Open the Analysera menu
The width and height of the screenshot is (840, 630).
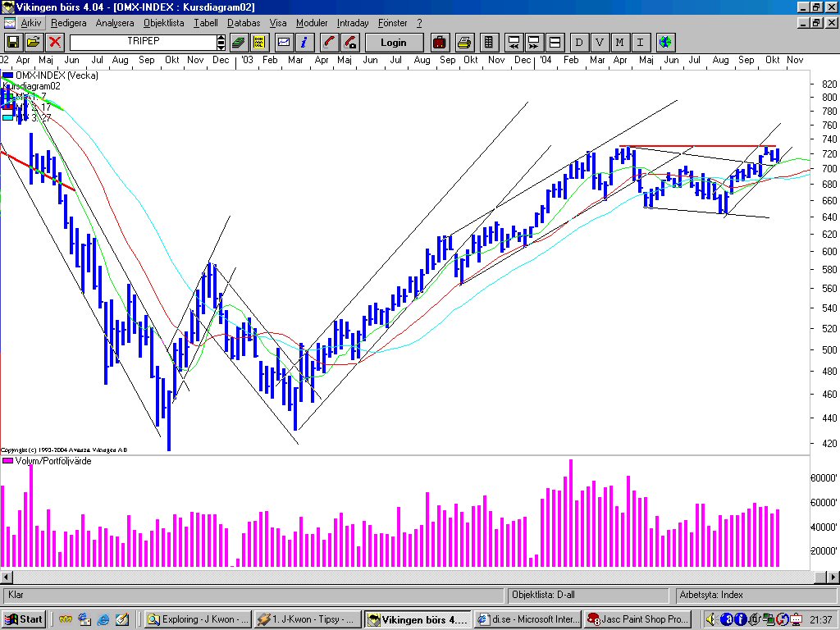pos(114,23)
